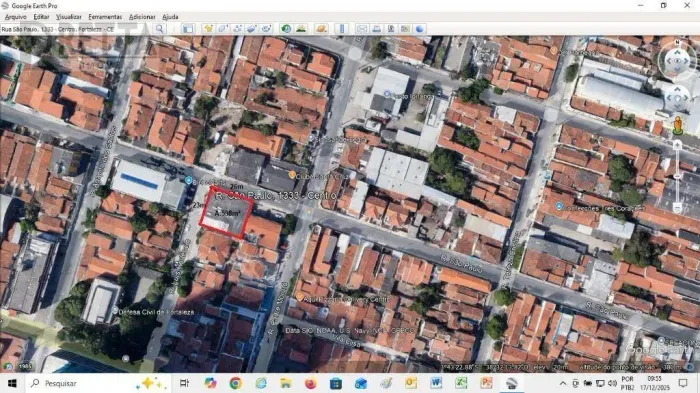Toggle the sidebar panel icon
Image resolution: width=700 pixels, height=393 pixels.
pyautogui.click(x=188, y=29)
